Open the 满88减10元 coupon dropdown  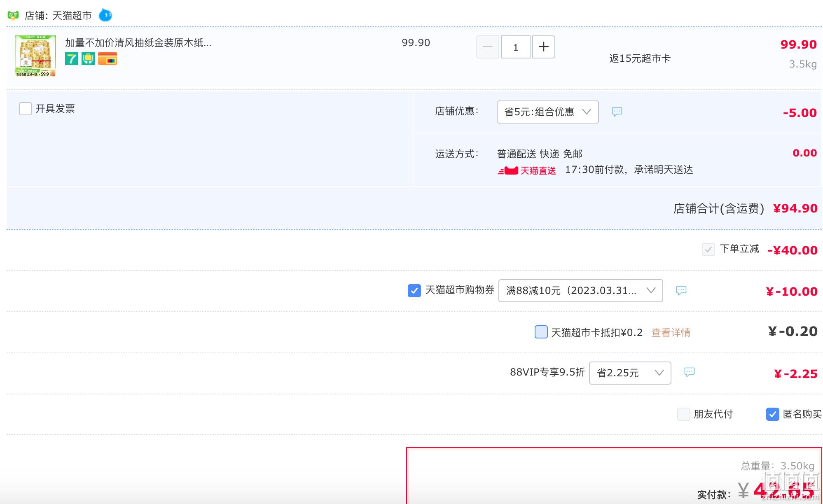580,291
